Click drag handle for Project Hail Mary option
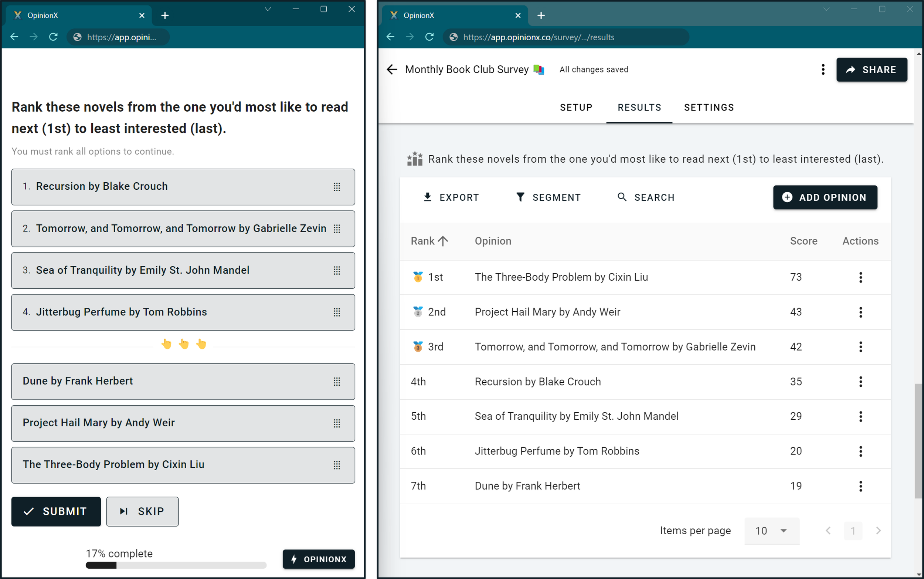The image size is (924, 579). pos(336,423)
